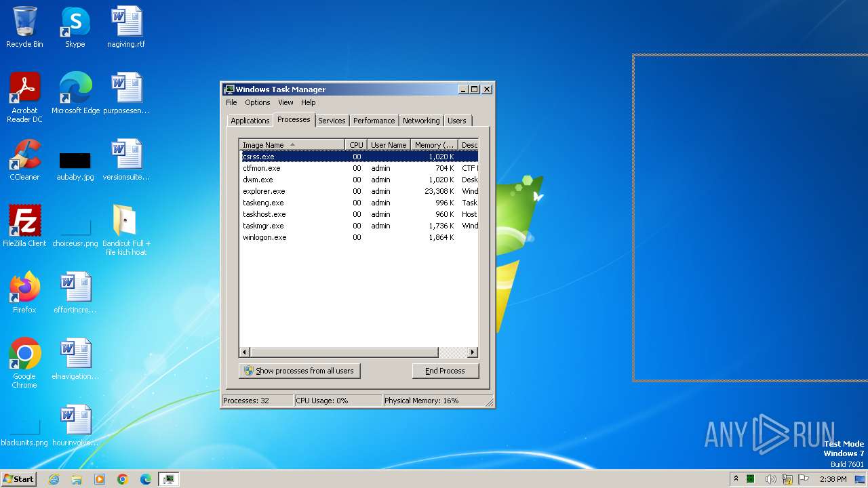Open the Google Chrome desktop shortcut
The width and height of the screenshot is (868, 488).
pos(24,363)
